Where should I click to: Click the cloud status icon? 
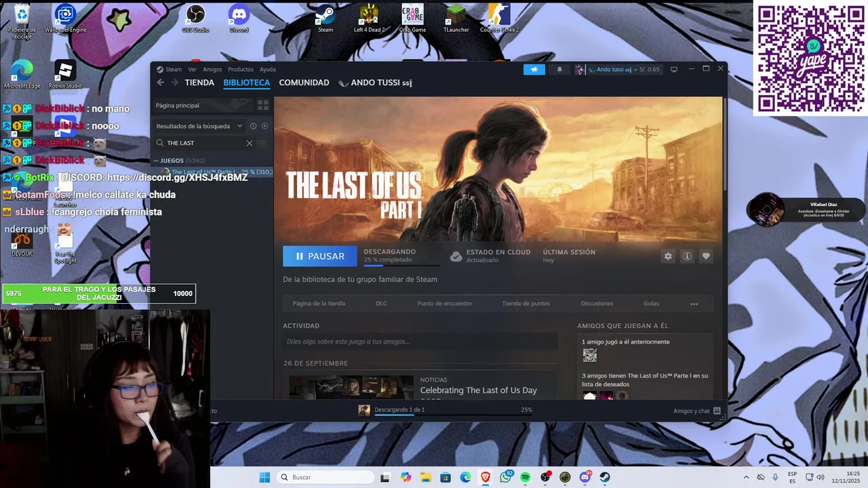[x=456, y=256]
